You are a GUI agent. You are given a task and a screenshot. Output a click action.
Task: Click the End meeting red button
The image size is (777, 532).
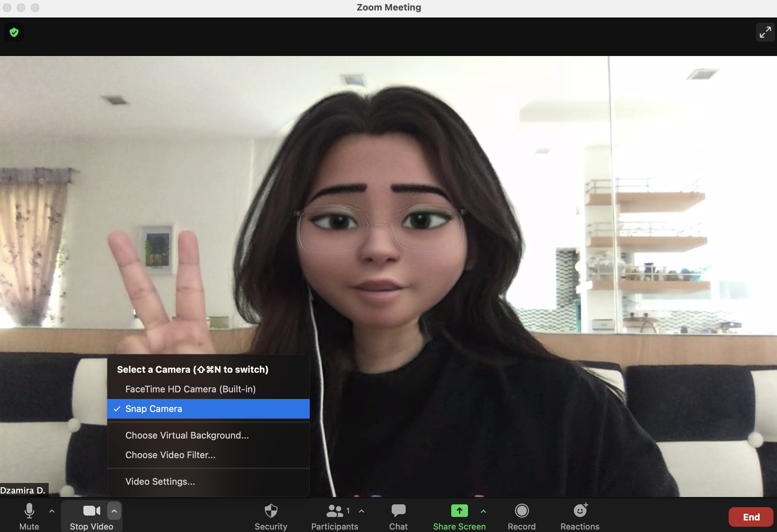pyautogui.click(x=751, y=517)
